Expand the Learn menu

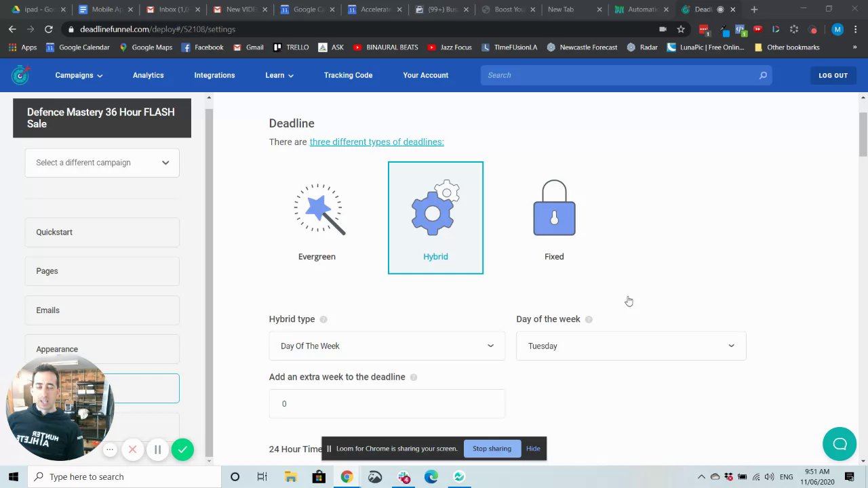pyautogui.click(x=279, y=75)
